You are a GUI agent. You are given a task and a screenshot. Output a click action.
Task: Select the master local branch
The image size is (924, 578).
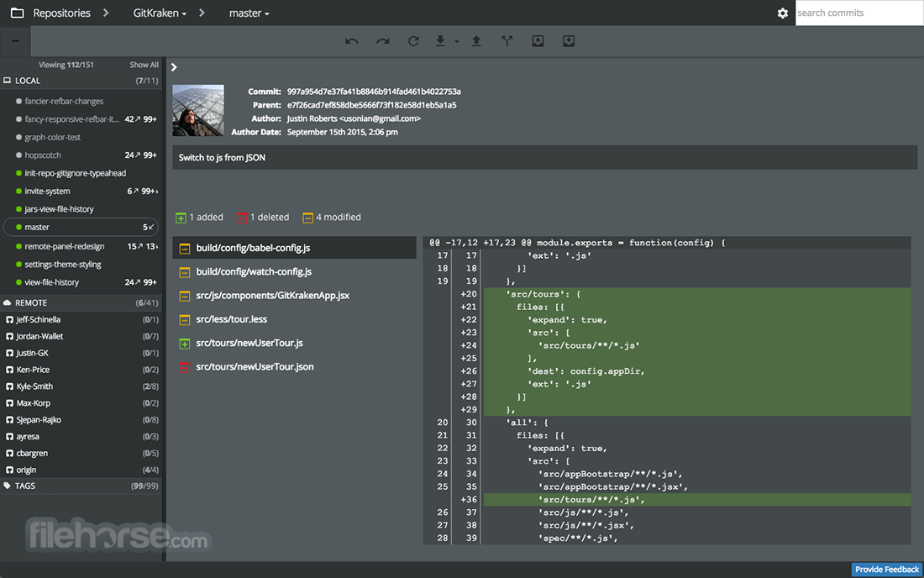(81, 227)
